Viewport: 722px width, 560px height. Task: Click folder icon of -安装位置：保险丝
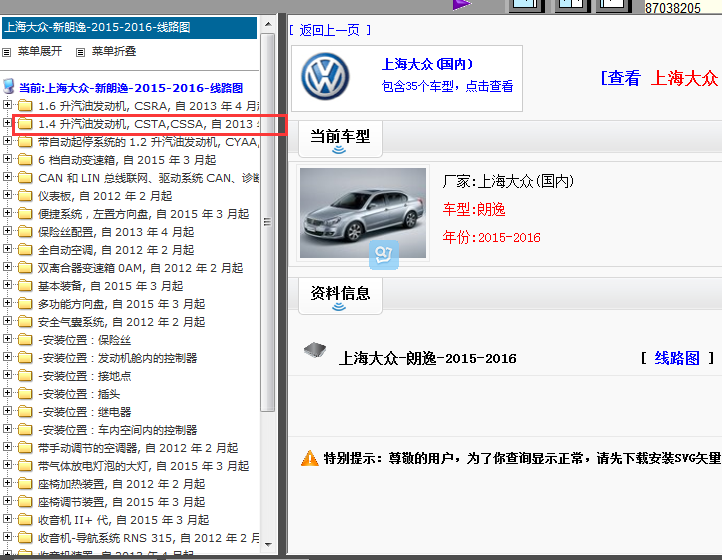tap(25, 339)
